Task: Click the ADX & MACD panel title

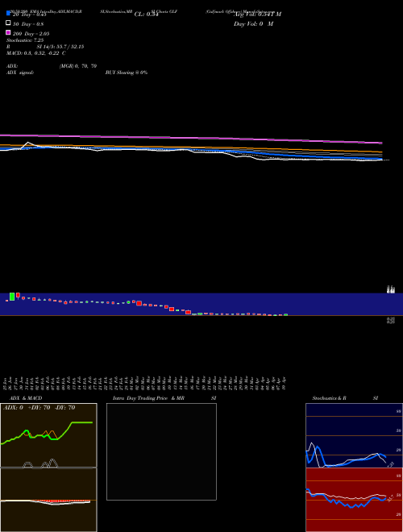Action: (26, 398)
